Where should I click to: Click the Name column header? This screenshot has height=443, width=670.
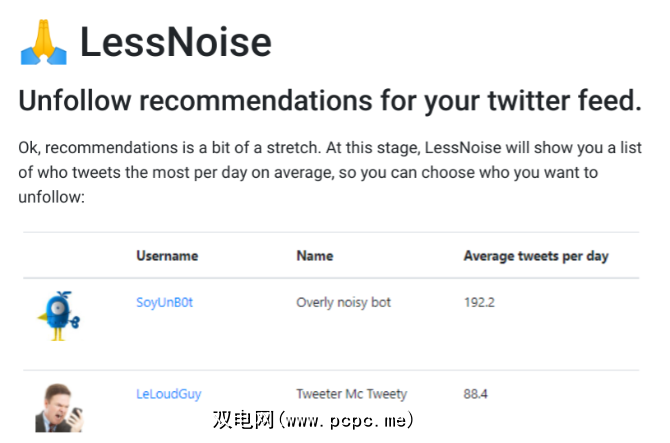coord(315,256)
